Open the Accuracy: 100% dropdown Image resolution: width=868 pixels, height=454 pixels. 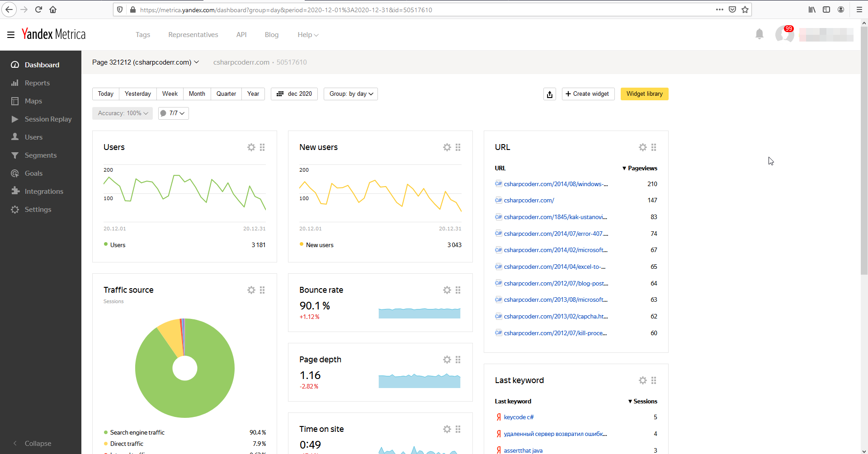tap(123, 113)
